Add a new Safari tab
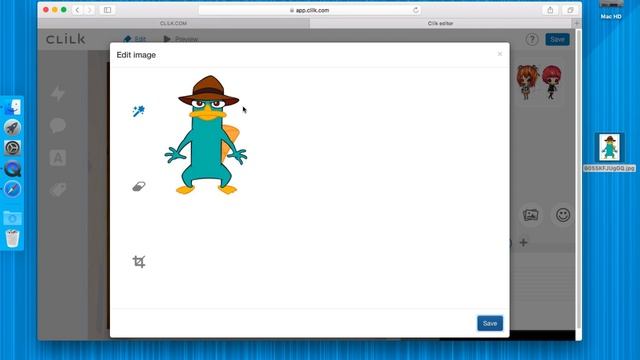This screenshot has height=360, width=640. (577, 23)
